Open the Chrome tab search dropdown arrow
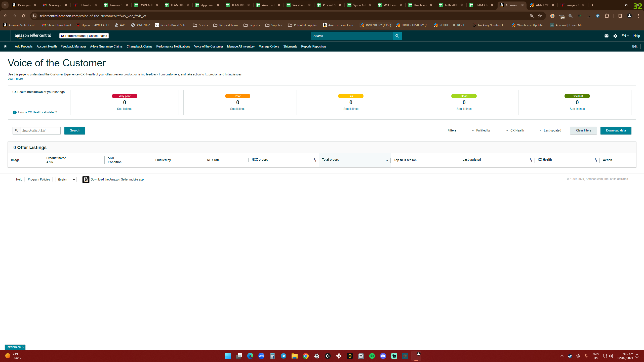This screenshot has width=644, height=362. pyautogui.click(x=5, y=5)
